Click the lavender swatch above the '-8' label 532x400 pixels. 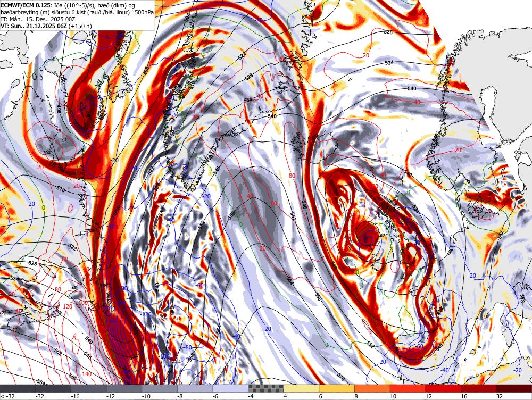(195, 388)
